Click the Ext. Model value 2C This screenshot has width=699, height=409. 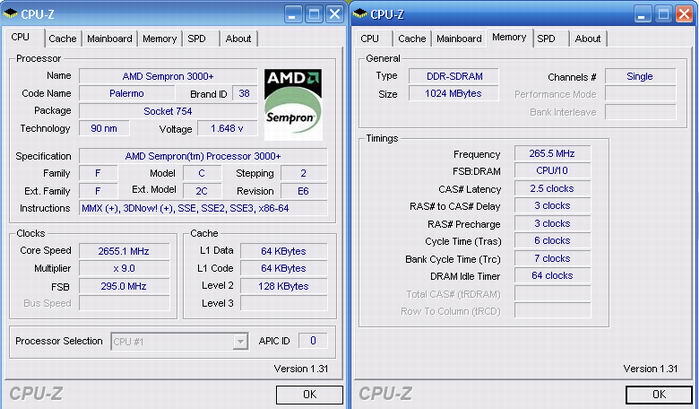click(x=202, y=191)
